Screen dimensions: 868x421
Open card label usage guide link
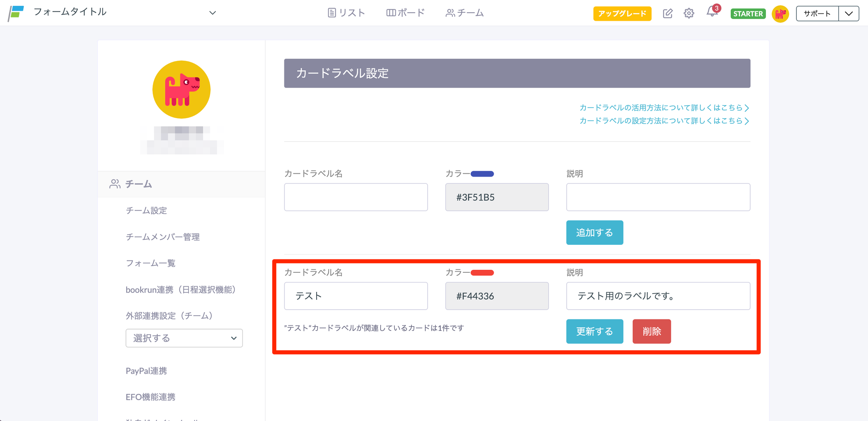pyautogui.click(x=664, y=108)
